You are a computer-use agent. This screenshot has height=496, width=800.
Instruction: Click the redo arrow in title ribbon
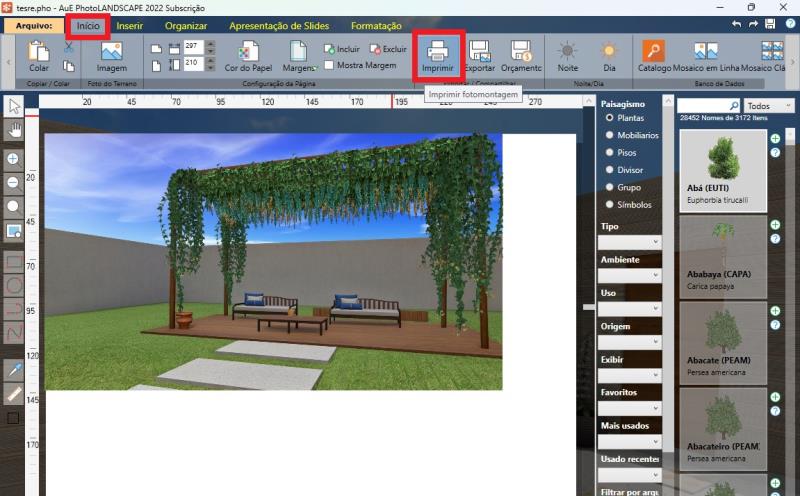coord(753,24)
